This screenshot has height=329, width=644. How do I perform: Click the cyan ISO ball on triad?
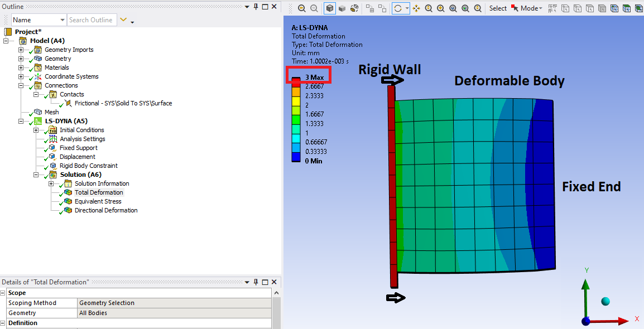605,302
